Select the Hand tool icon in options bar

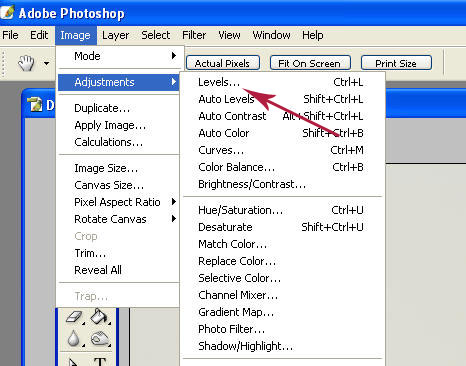point(26,63)
